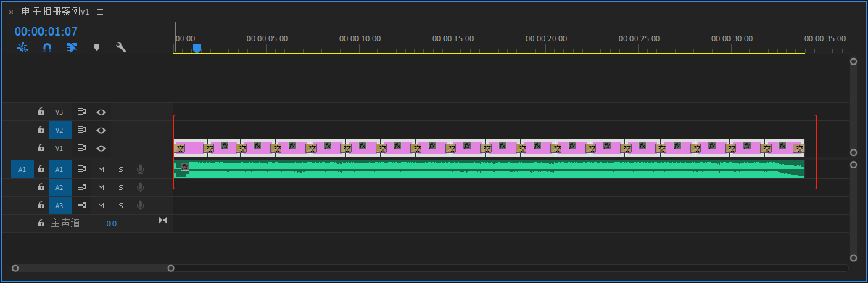Image resolution: width=868 pixels, height=283 pixels.
Task: Click ruler at 00:00:10:00
Action: pos(360,38)
